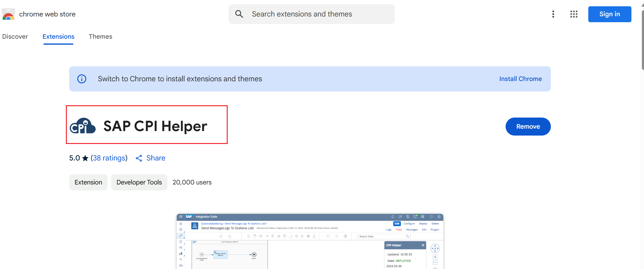644x269 pixels.
Task: Select the Extension category chip
Action: (x=88, y=182)
